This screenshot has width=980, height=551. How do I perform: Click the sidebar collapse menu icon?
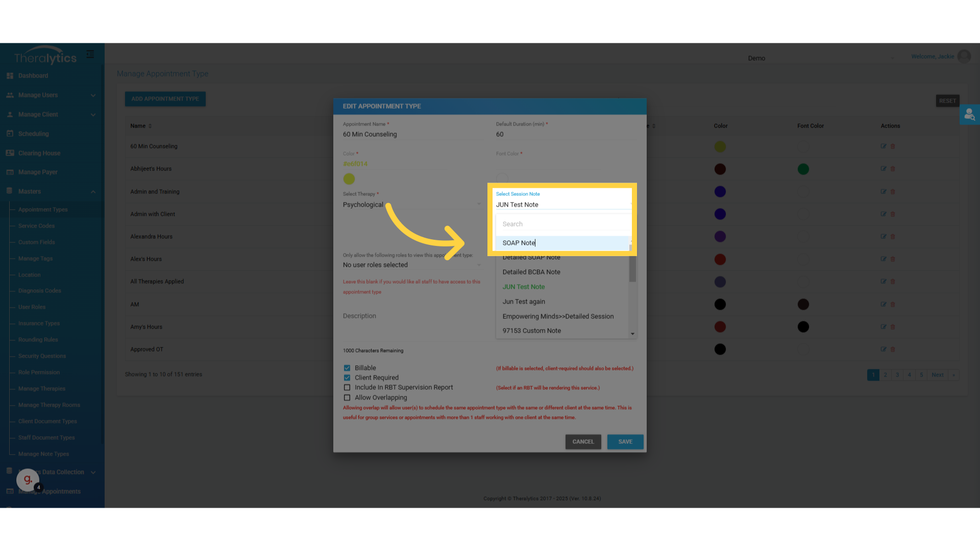(90, 54)
